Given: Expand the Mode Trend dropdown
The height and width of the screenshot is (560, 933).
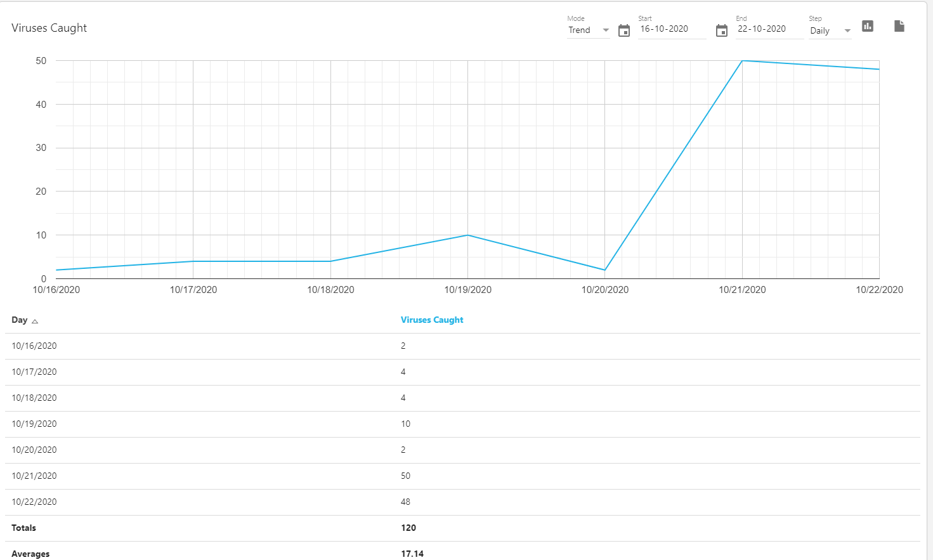Looking at the screenshot, I should (x=588, y=30).
